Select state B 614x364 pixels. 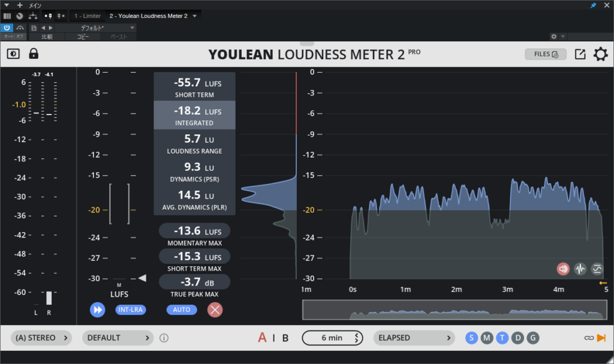pos(285,338)
